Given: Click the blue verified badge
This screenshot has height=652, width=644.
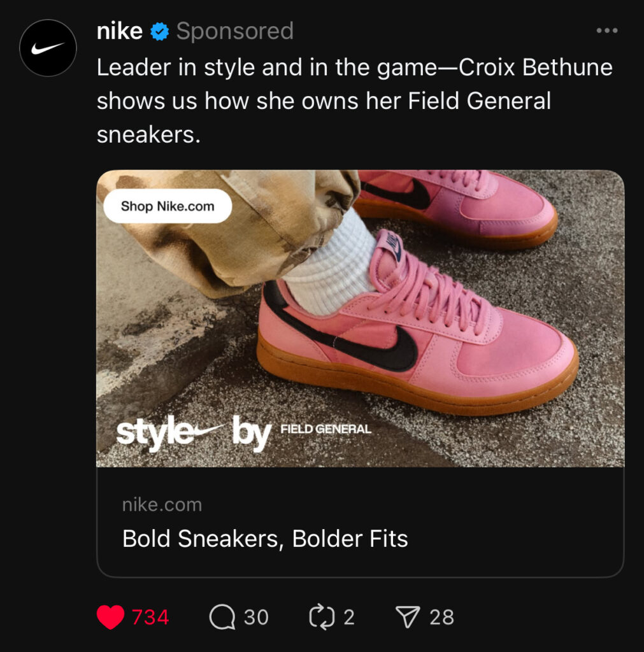Looking at the screenshot, I should pos(159,32).
